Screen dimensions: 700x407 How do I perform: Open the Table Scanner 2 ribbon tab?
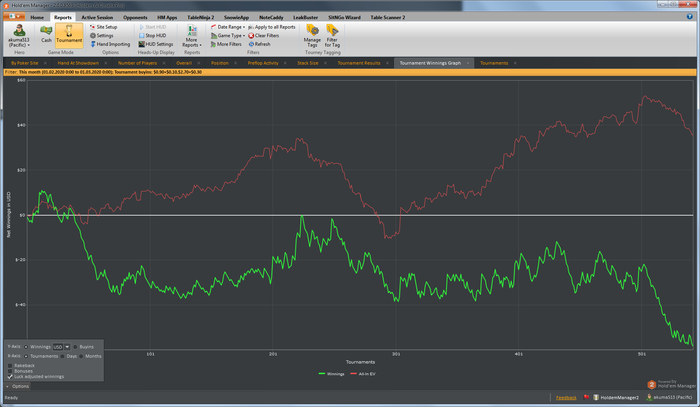pos(388,17)
